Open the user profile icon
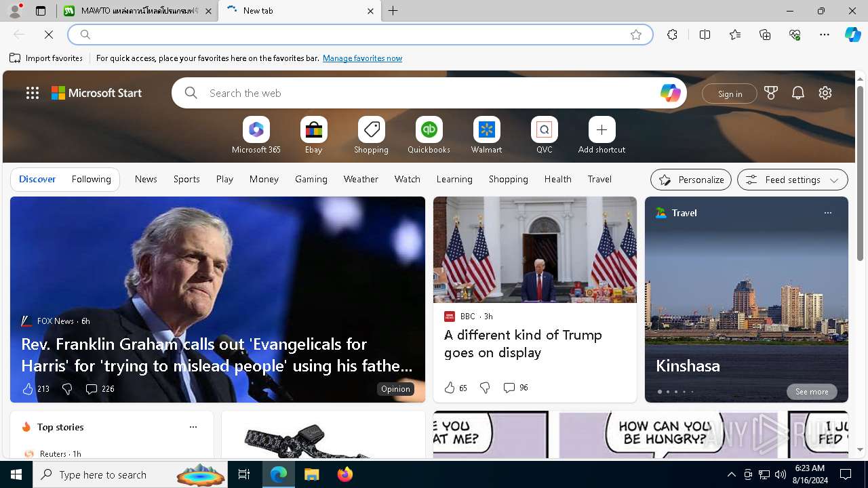 [14, 11]
